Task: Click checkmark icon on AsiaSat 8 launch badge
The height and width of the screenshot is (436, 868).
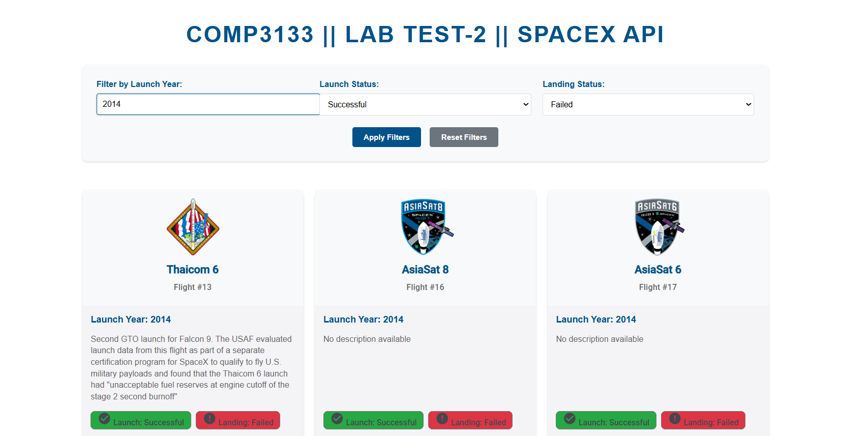Action: click(337, 418)
